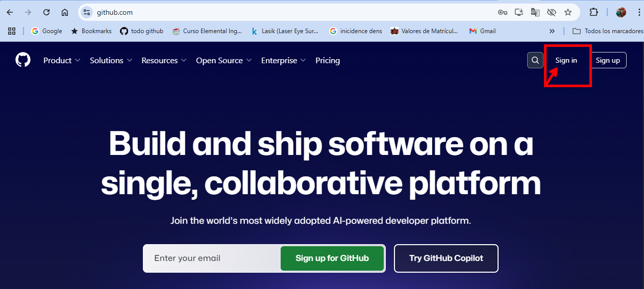Reload the page with the refresh icon

(x=46, y=12)
